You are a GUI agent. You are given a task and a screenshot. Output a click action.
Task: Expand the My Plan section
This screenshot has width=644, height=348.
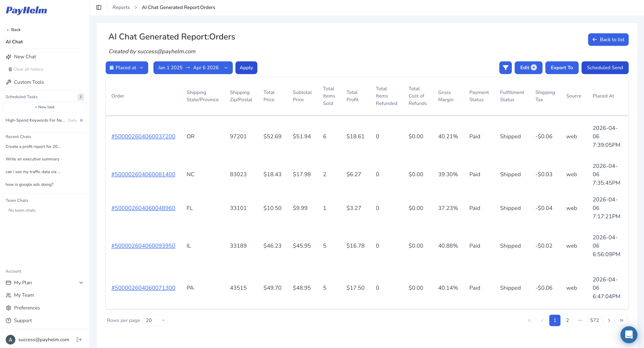[44, 282]
